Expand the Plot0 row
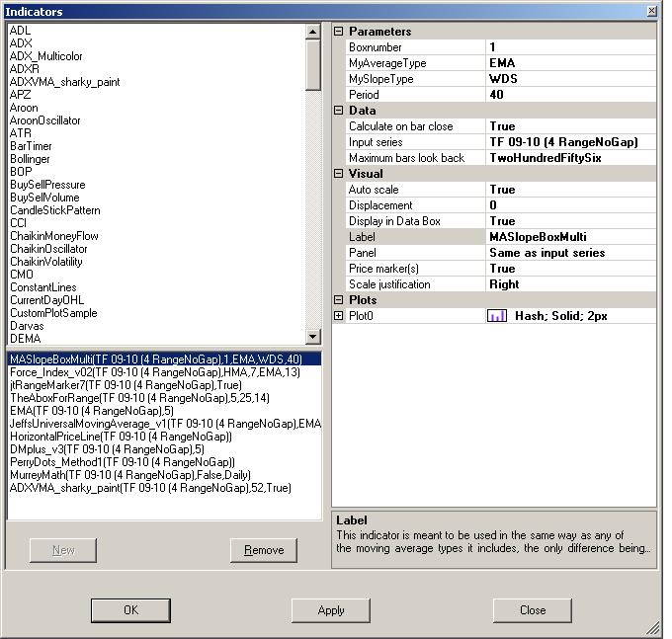 pyautogui.click(x=339, y=316)
